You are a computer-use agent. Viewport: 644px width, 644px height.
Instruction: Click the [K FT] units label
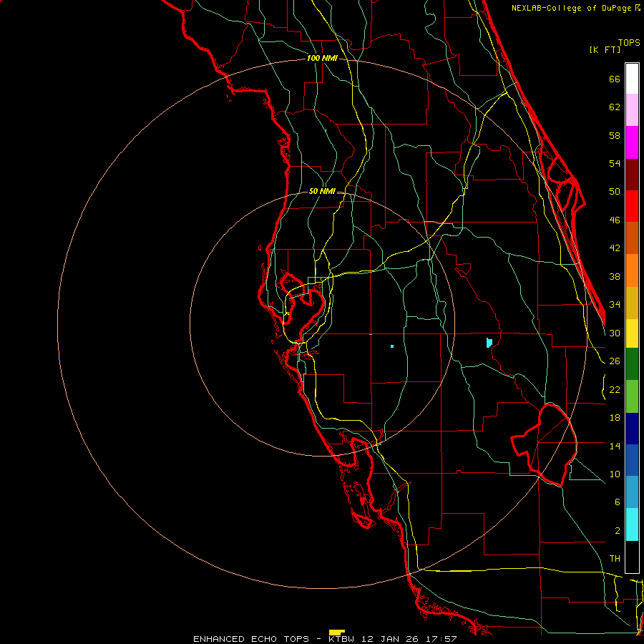[605, 49]
